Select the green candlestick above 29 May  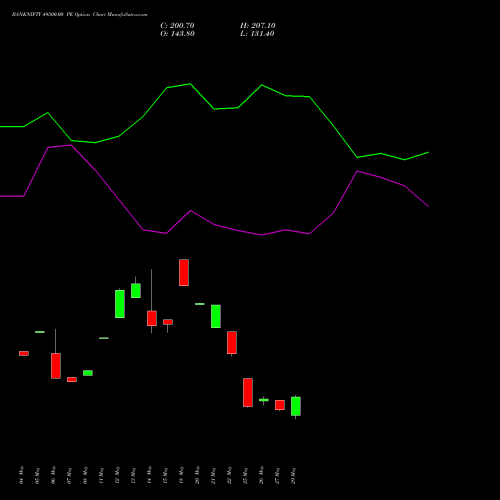[296, 406]
